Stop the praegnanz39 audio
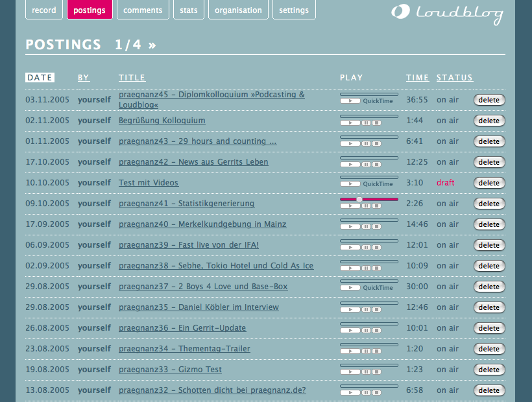The height and width of the screenshot is (402, 532). pos(376,248)
